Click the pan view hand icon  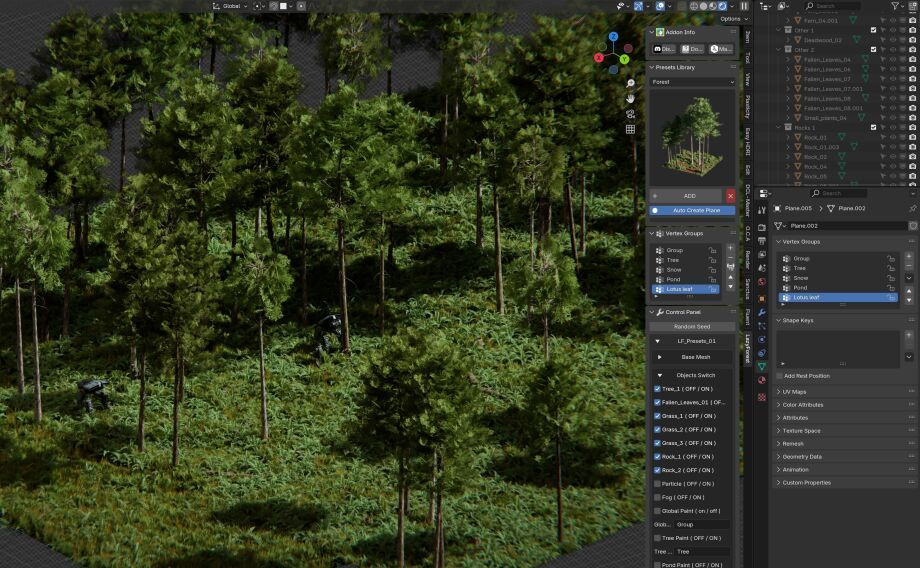coord(631,98)
